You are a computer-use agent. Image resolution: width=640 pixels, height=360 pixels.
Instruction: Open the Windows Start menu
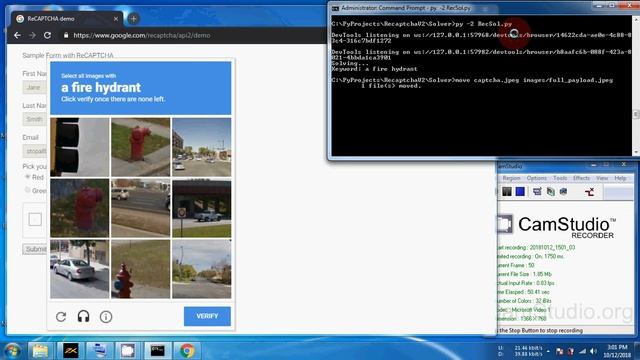[13, 351]
